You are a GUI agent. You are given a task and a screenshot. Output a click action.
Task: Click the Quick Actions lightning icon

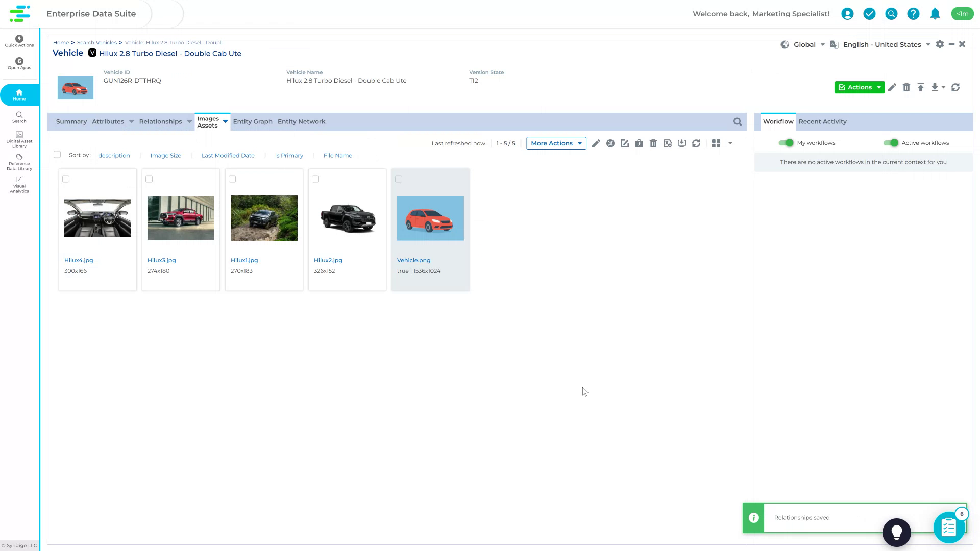click(x=19, y=39)
